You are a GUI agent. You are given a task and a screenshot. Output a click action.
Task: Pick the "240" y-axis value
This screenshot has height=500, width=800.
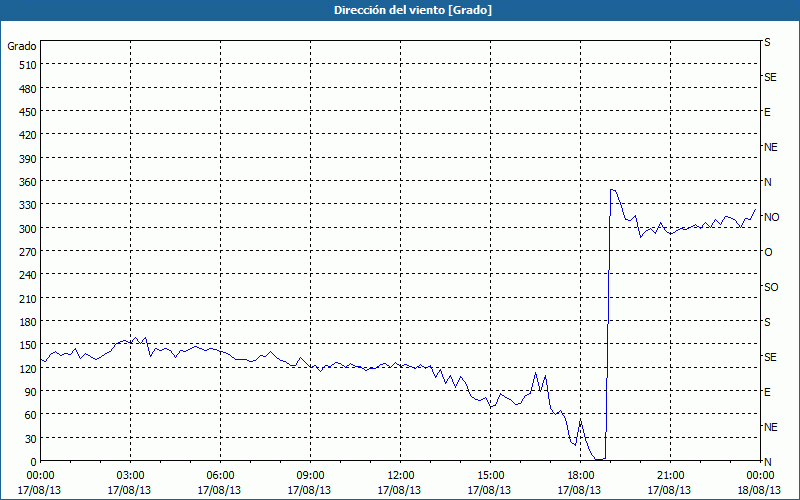[x=28, y=276]
